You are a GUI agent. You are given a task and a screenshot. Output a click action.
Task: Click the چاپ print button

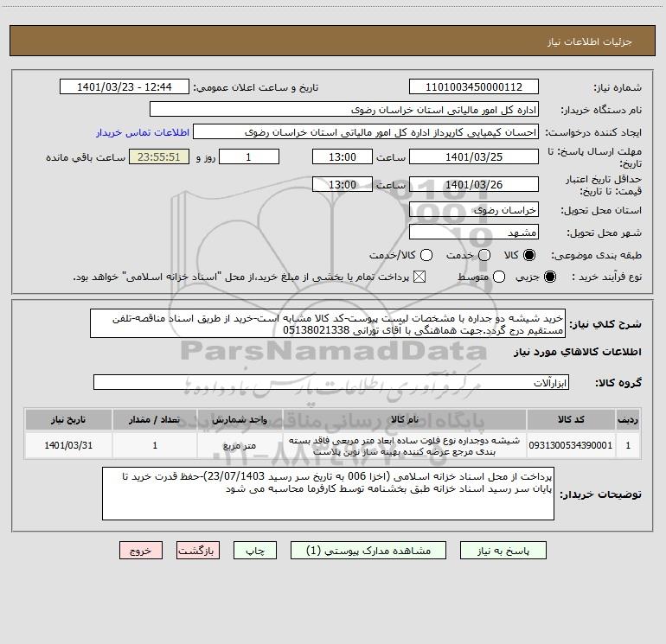[x=255, y=551]
